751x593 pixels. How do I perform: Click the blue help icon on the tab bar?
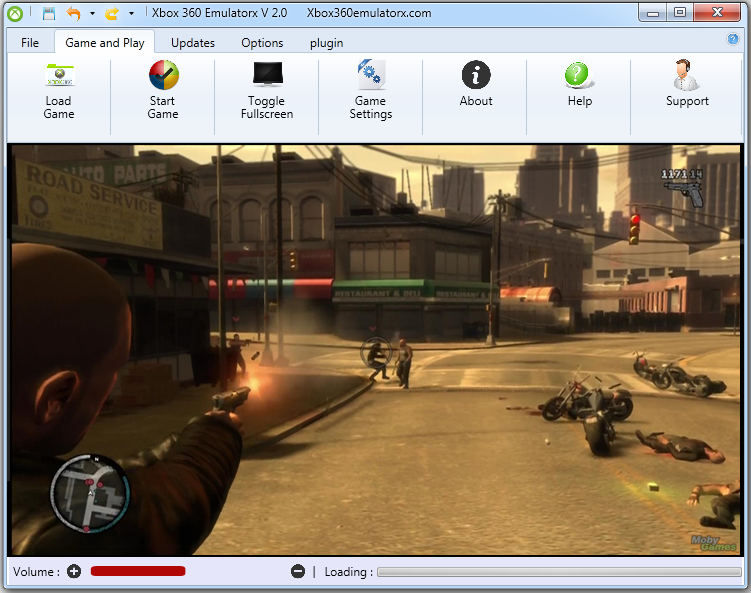[x=732, y=39]
